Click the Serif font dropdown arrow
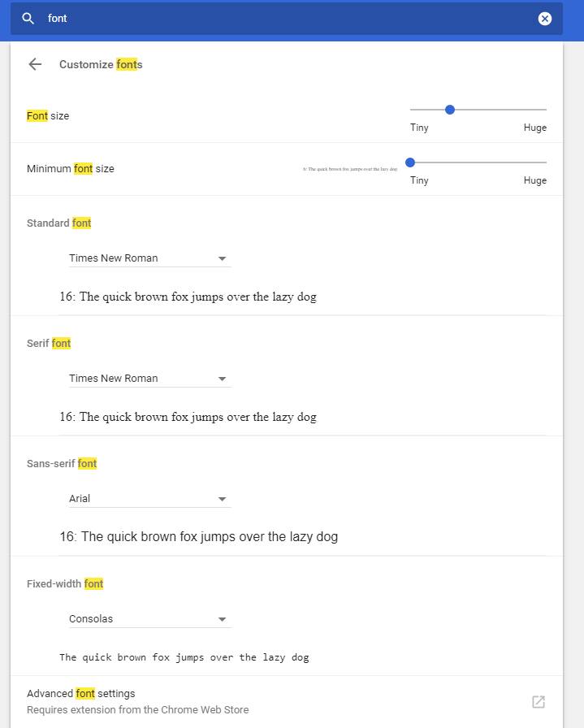Viewport: 584px width, 728px height. [x=222, y=379]
